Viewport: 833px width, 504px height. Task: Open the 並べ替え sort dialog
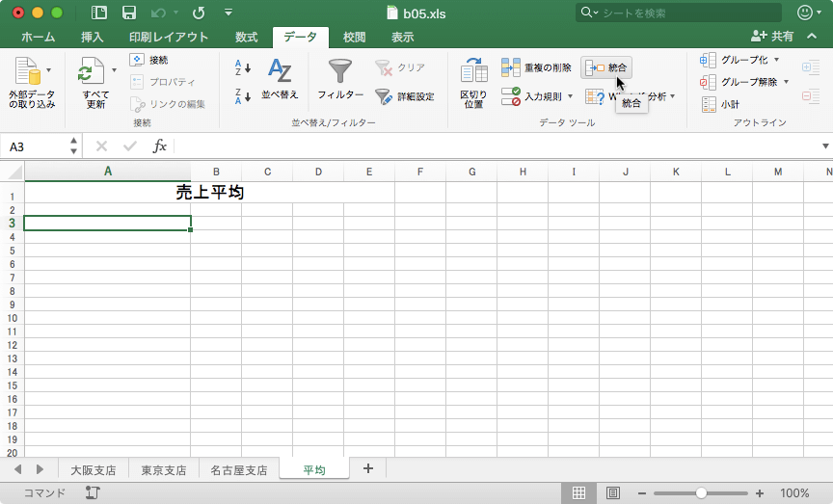point(280,79)
